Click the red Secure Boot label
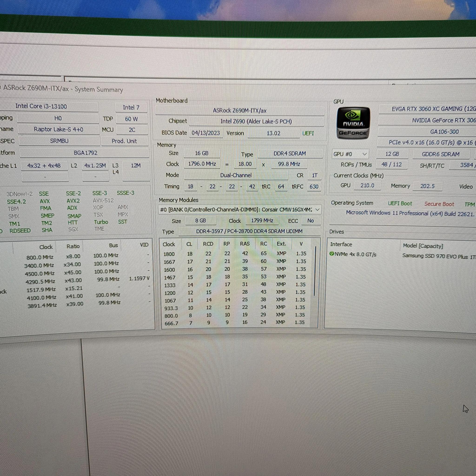Screen dimensions: 476x476 [x=439, y=204]
